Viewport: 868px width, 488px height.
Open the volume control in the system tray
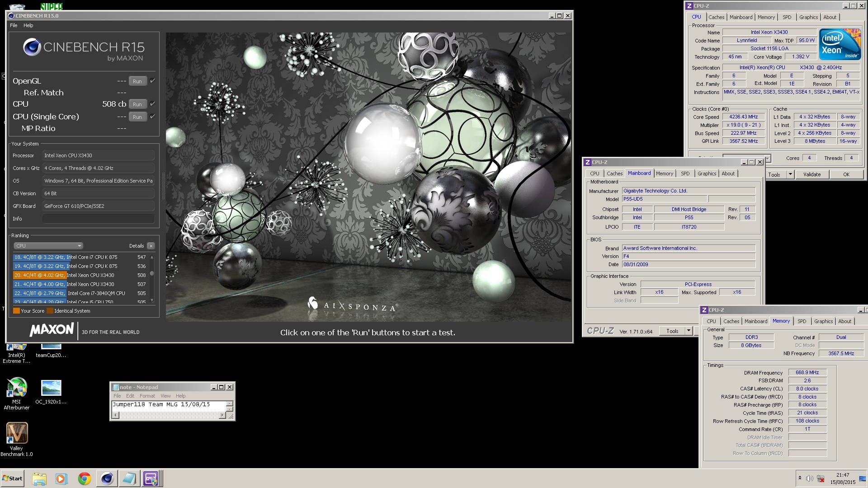pyautogui.click(x=810, y=479)
